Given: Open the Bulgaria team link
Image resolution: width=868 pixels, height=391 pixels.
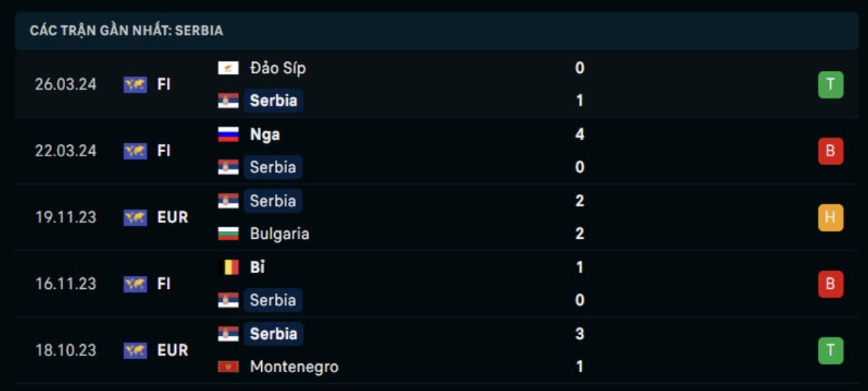Looking at the screenshot, I should click(279, 234).
